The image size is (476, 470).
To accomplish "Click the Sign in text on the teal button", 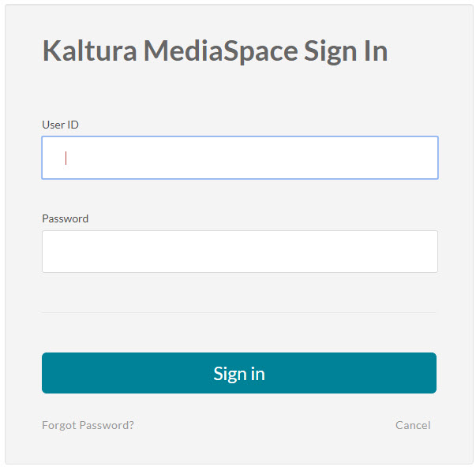I will click(239, 374).
